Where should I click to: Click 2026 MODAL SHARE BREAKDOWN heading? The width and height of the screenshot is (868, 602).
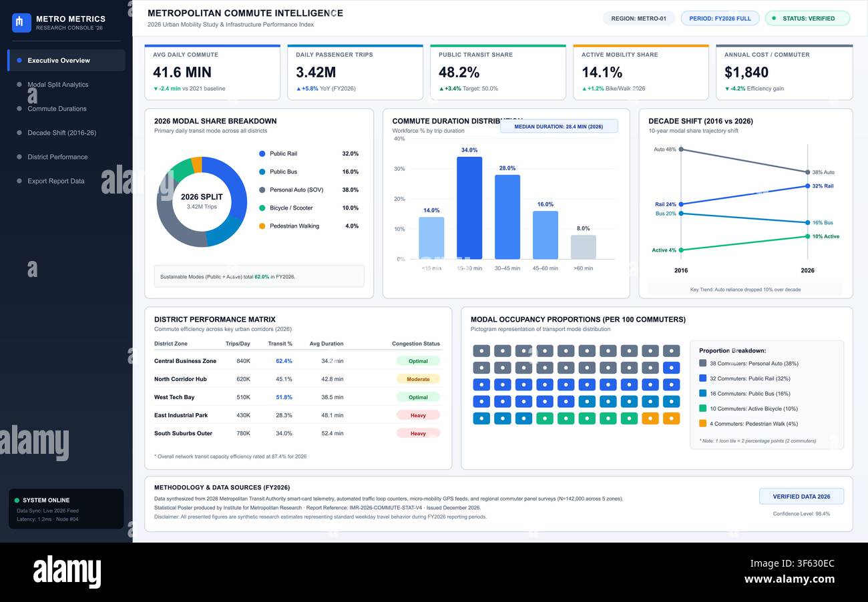[x=215, y=121]
